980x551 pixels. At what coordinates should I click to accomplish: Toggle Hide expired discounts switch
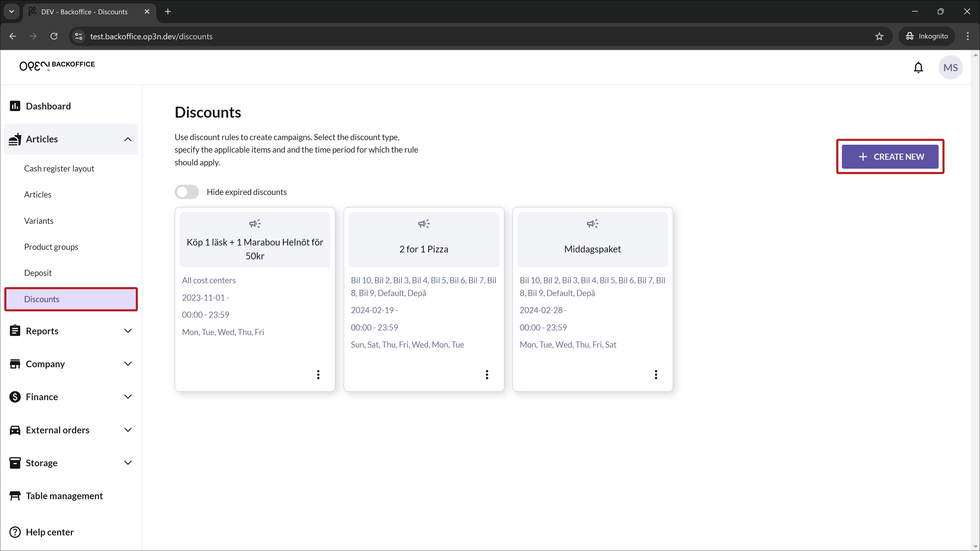pos(187,192)
